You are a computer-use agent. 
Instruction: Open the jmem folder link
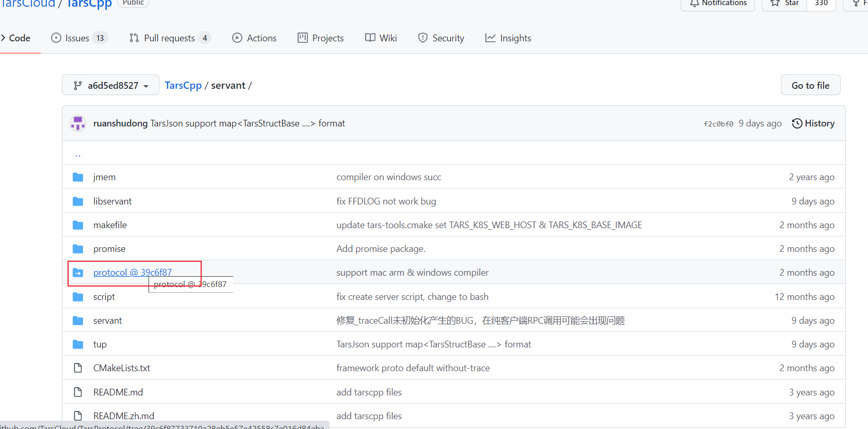[104, 177]
